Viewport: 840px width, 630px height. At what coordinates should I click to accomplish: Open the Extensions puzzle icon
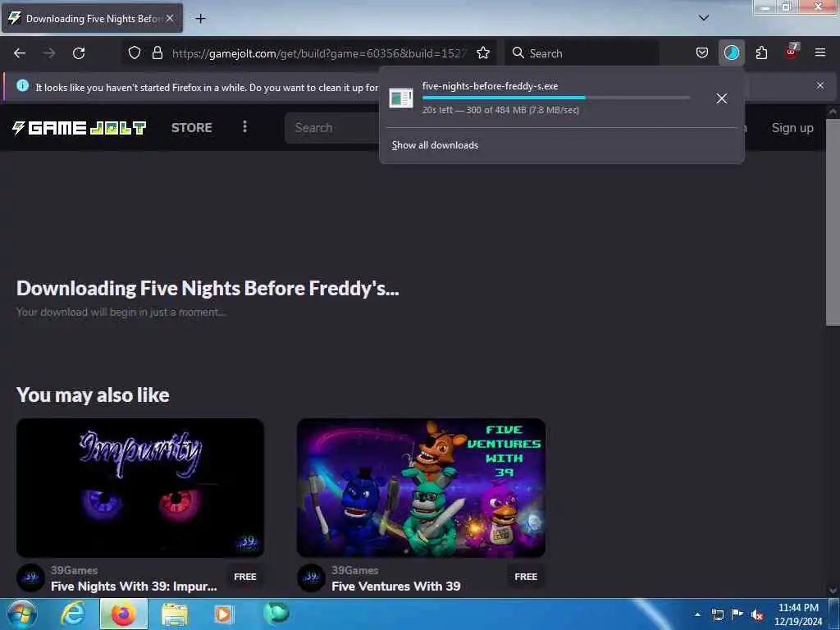coord(761,52)
